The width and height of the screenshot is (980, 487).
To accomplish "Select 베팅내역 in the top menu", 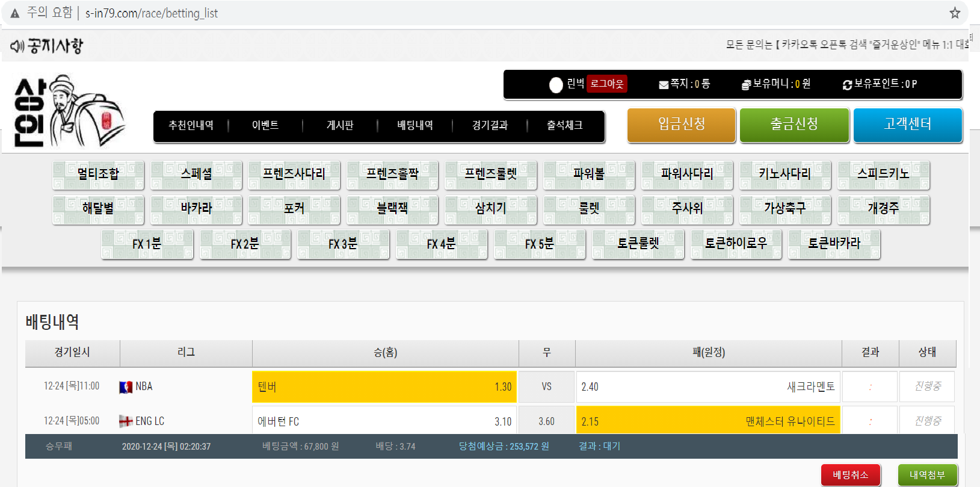I will point(415,125).
